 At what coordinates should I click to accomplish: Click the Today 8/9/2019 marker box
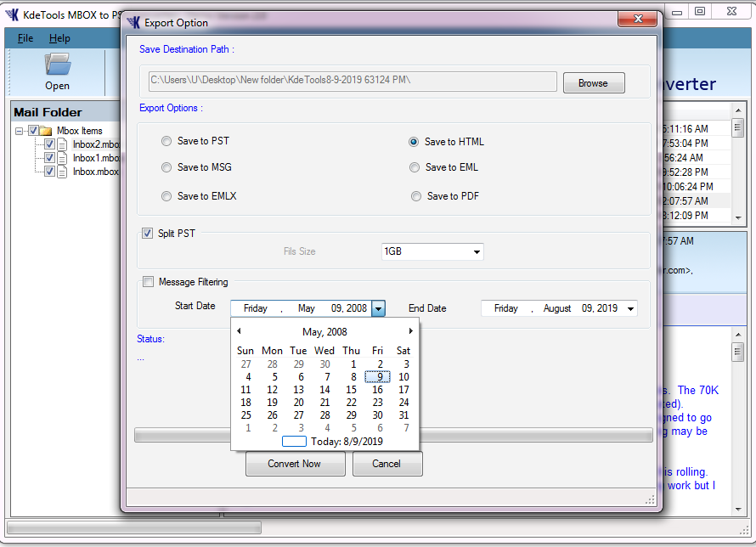click(294, 442)
